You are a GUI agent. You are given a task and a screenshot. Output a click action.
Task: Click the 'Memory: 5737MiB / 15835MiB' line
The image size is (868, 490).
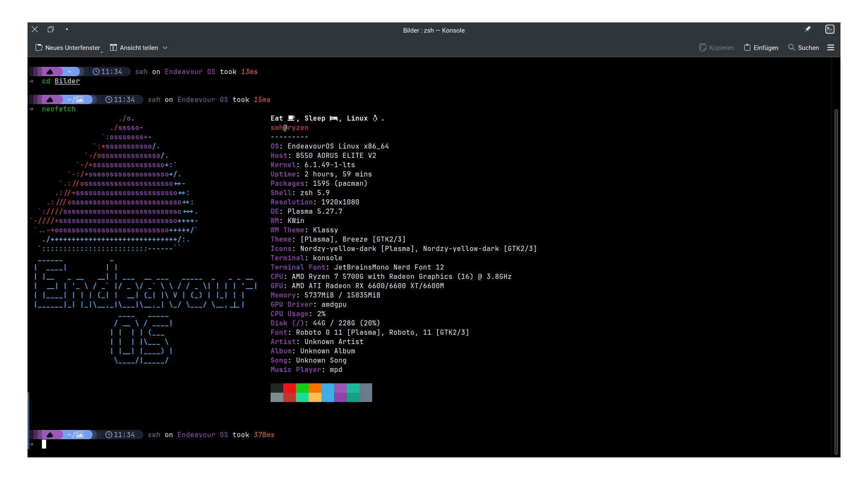326,295
